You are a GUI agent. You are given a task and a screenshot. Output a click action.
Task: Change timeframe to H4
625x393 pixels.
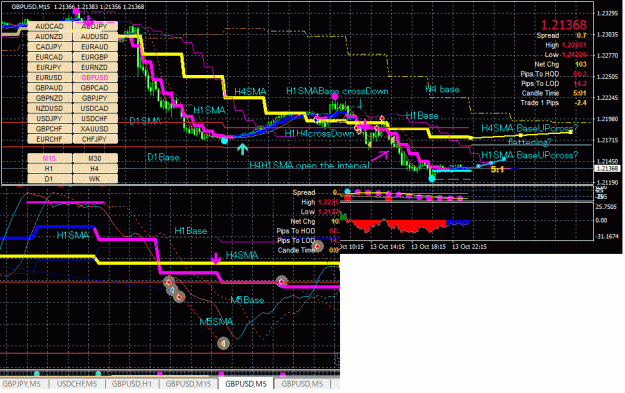(x=95, y=169)
